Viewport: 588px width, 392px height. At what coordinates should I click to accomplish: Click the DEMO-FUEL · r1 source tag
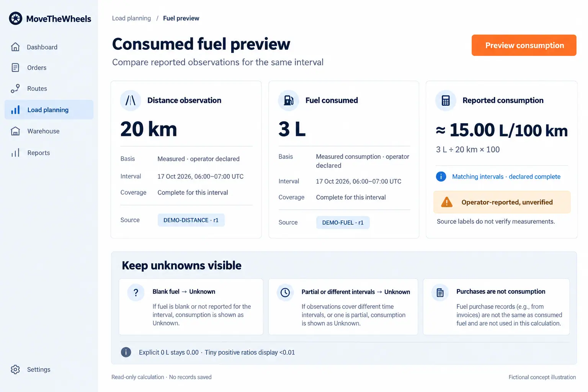tap(343, 222)
